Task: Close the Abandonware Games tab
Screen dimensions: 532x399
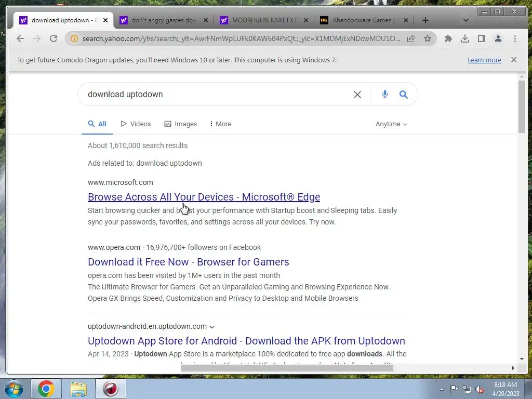Action: [406, 20]
